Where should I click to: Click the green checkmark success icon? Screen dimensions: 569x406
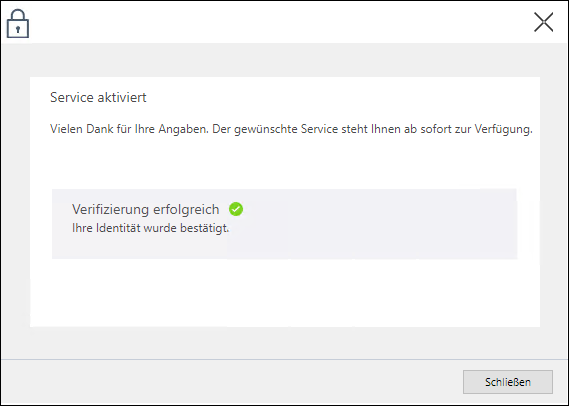click(236, 209)
